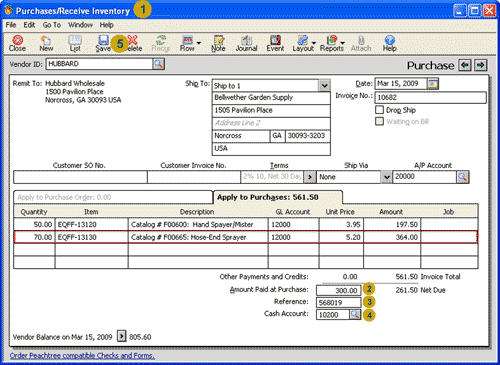Click the Customer SO No. field

coord(80,177)
